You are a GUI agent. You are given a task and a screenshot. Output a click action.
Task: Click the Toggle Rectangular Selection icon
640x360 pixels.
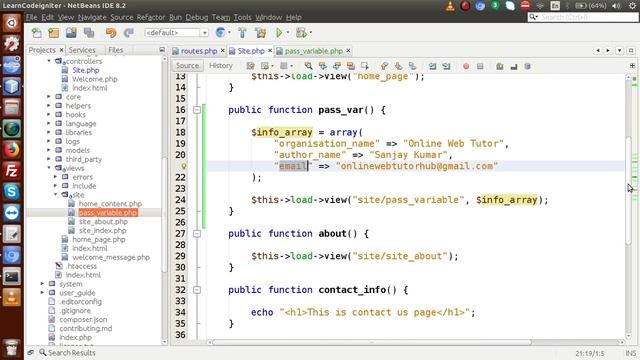point(364,66)
